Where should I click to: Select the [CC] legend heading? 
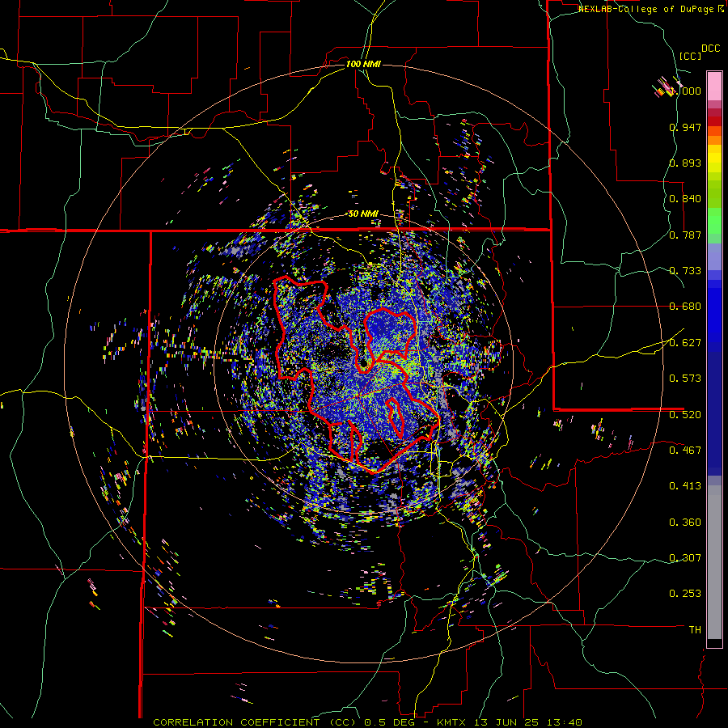pos(690,56)
